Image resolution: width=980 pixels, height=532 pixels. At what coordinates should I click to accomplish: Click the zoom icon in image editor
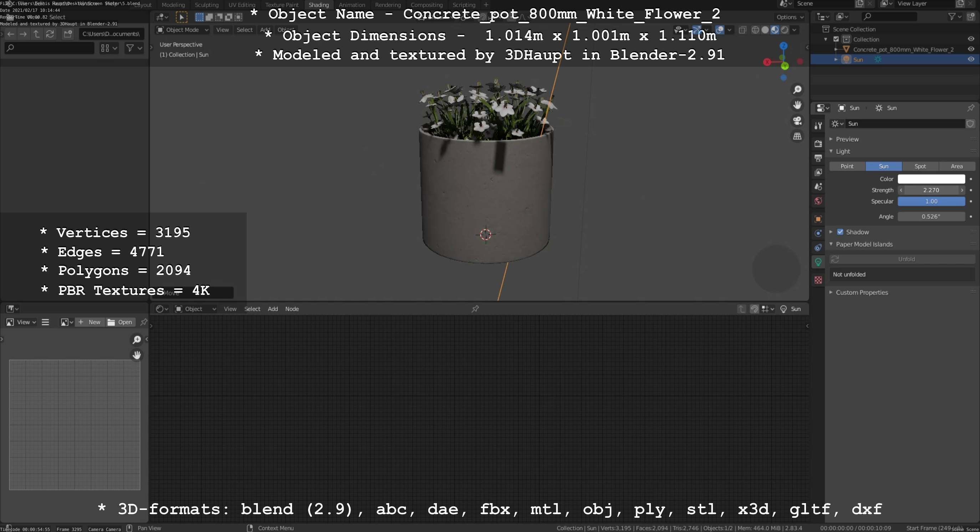[137, 339]
